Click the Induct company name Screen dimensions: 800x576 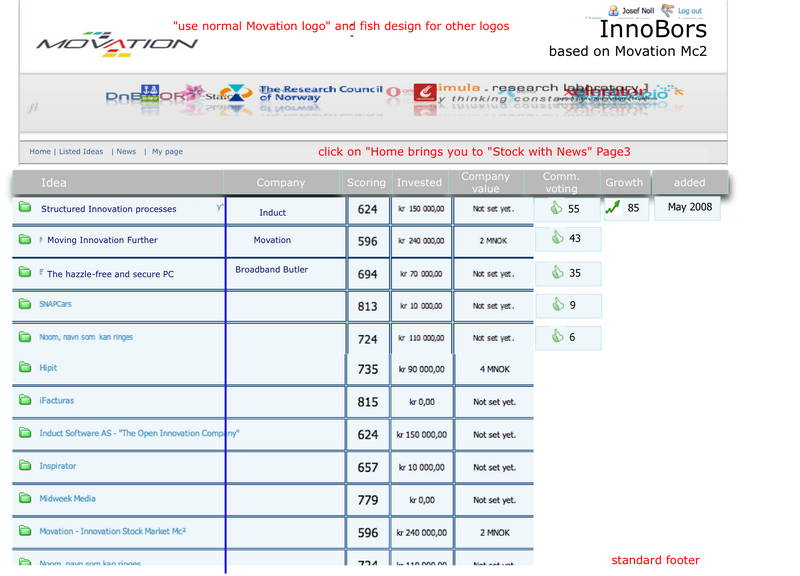[x=272, y=212]
